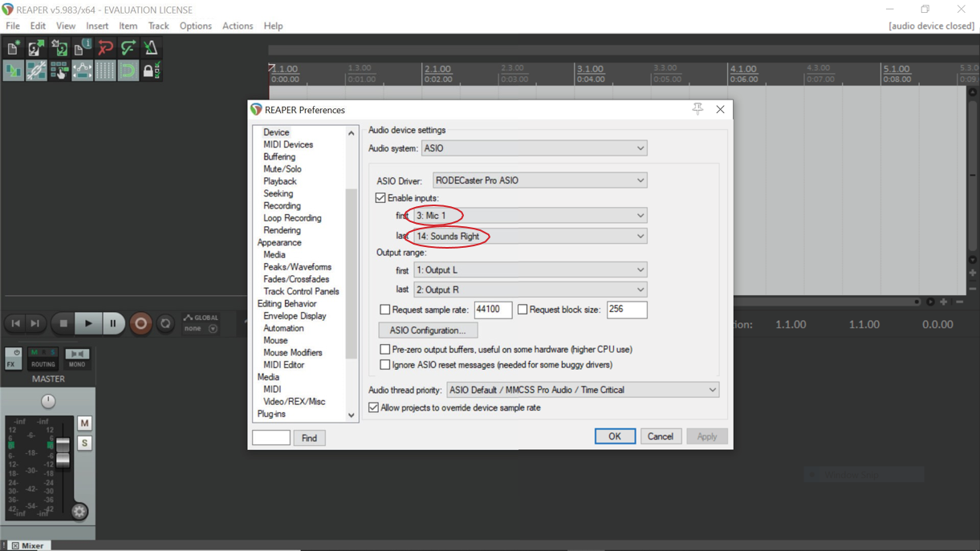Toggle the locking padlock toolbar icon
This screenshot has height=551, width=980.
[x=148, y=71]
